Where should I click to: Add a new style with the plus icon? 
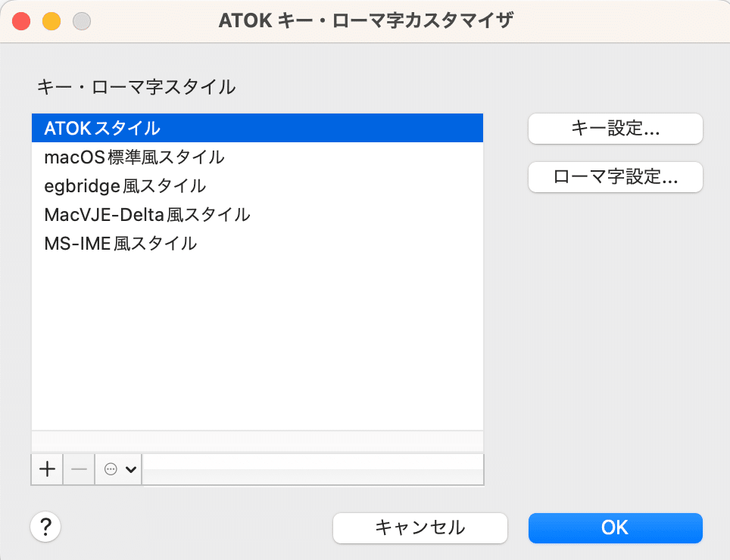[x=46, y=469]
